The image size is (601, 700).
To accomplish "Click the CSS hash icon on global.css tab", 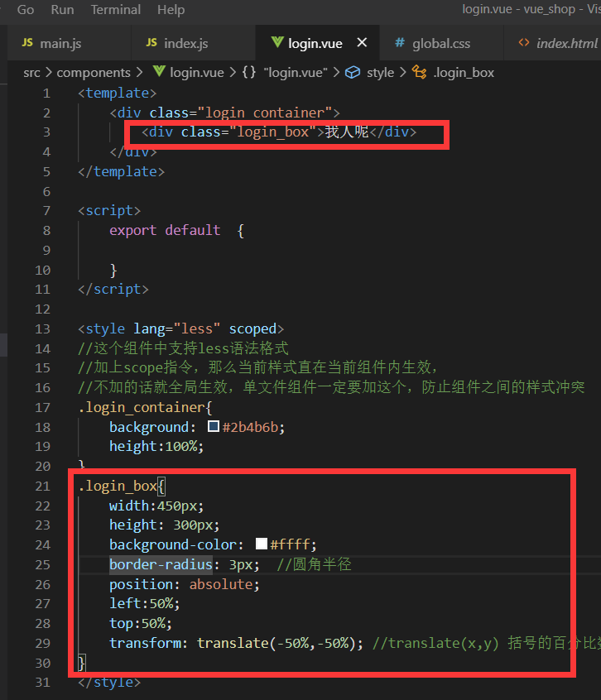I will pos(400,42).
